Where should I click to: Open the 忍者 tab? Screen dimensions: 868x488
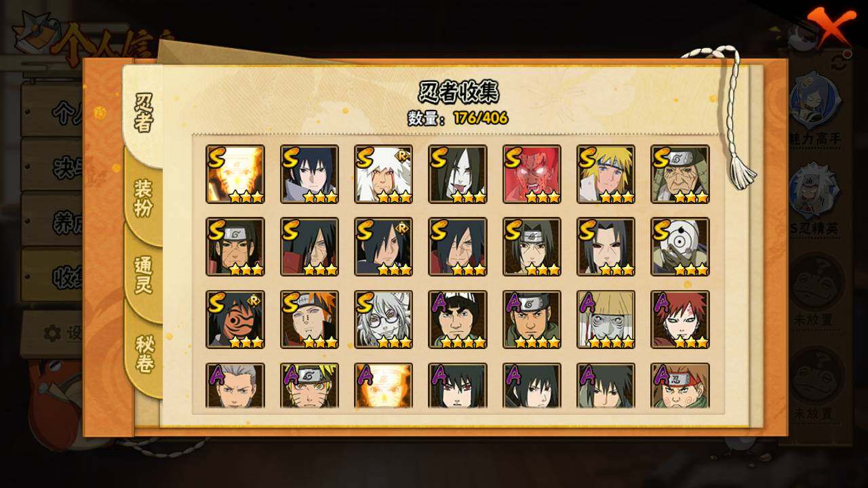point(144,113)
